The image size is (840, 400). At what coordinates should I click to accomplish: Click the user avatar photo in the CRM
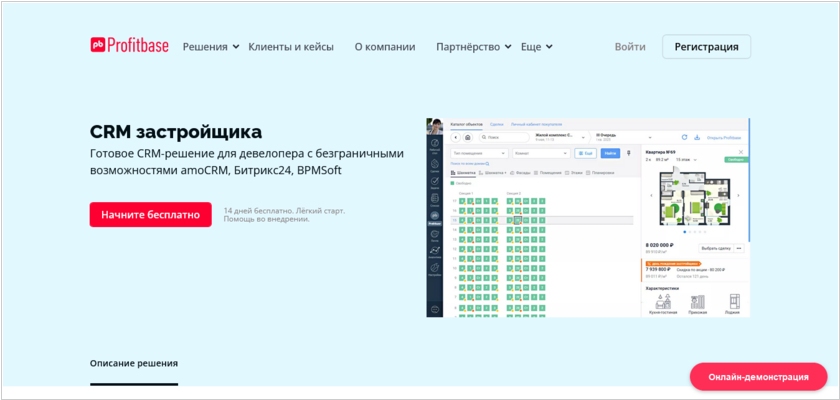(434, 126)
